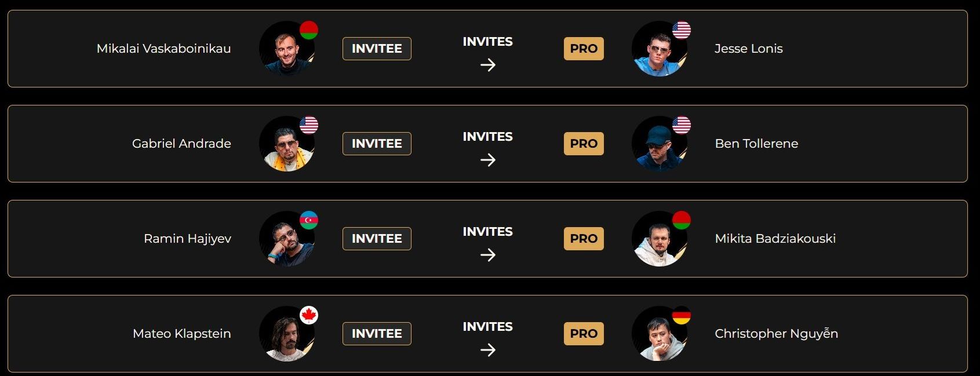The image size is (980, 376).
Task: Click the Canada flag on Mateo Klapstein's avatar
Action: point(309,315)
